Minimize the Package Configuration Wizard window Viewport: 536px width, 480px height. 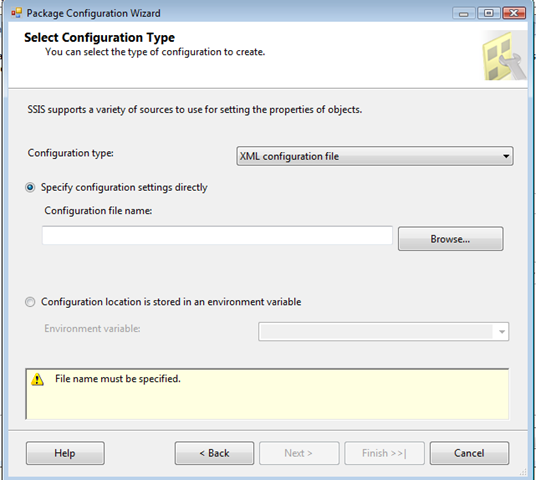tap(463, 13)
